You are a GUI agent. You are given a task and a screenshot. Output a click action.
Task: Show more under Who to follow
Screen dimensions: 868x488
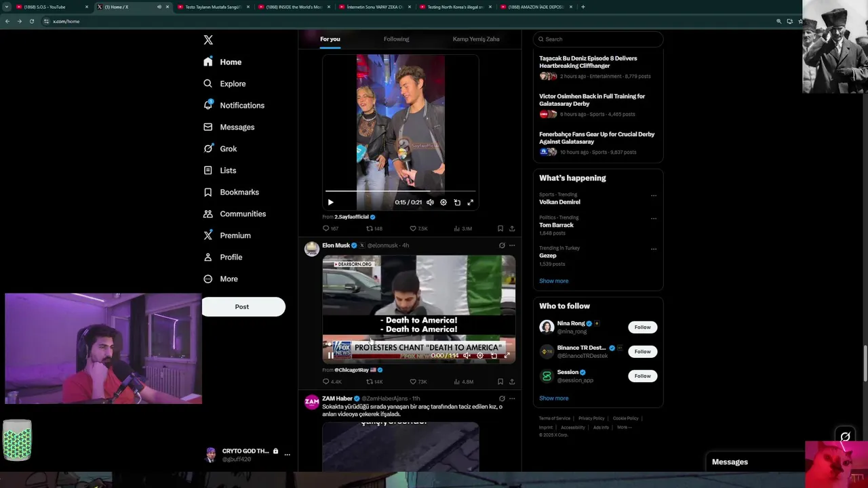click(554, 398)
